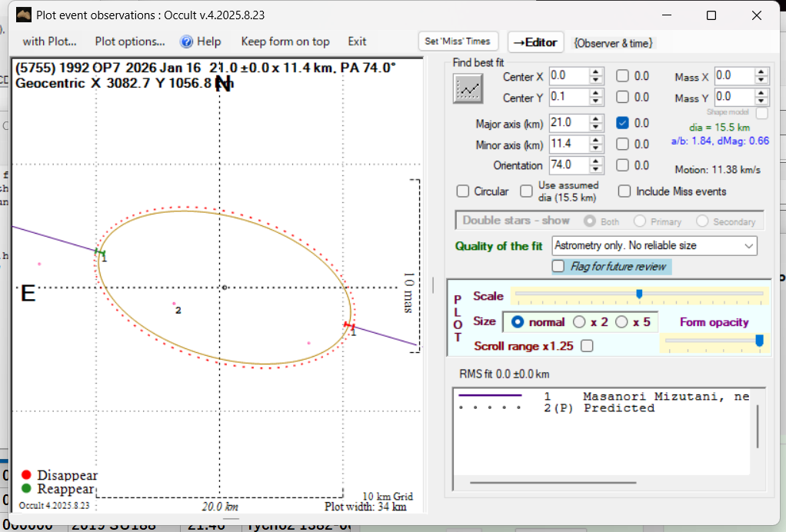Image resolution: width=786 pixels, height=532 pixels.
Task: Increase Center X with up spinner arrow
Action: 596,72
